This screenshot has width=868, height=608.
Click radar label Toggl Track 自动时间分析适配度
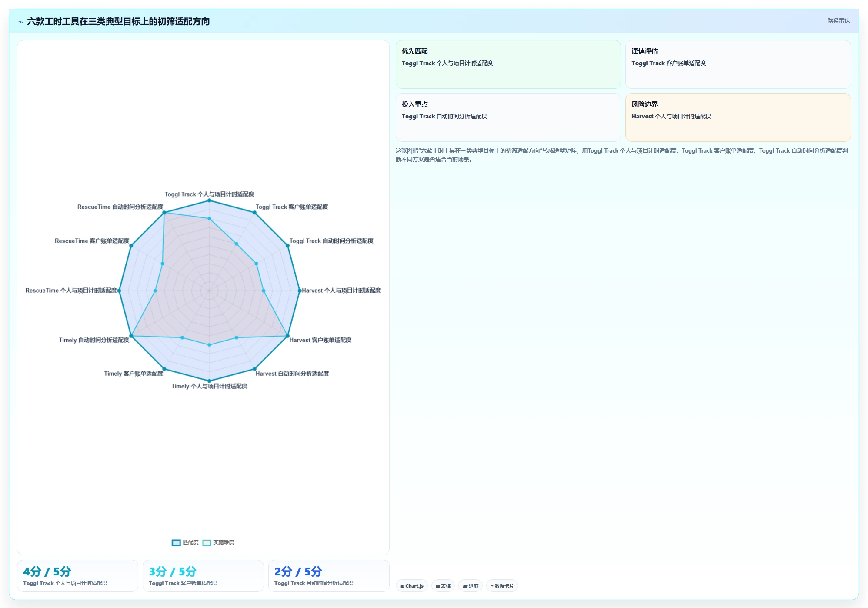[331, 241]
